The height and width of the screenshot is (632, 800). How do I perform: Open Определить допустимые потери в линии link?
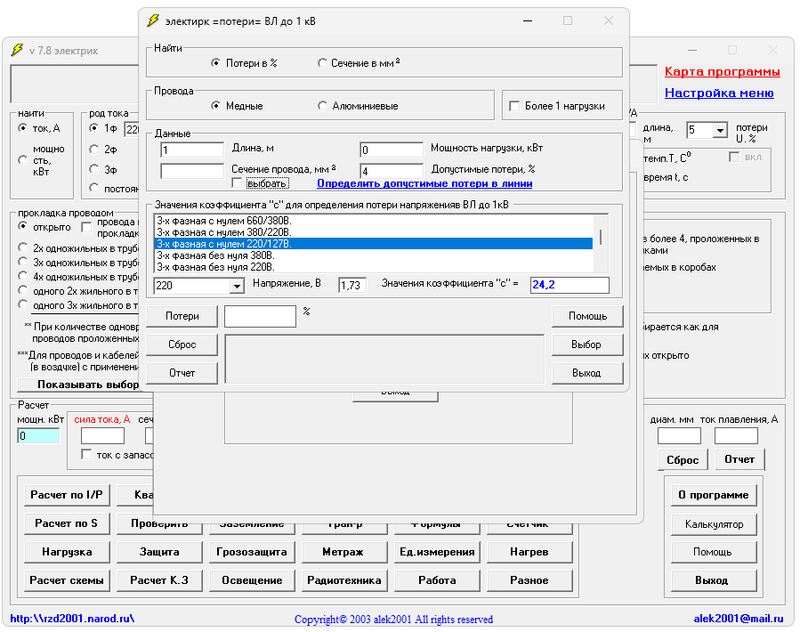pos(424,184)
